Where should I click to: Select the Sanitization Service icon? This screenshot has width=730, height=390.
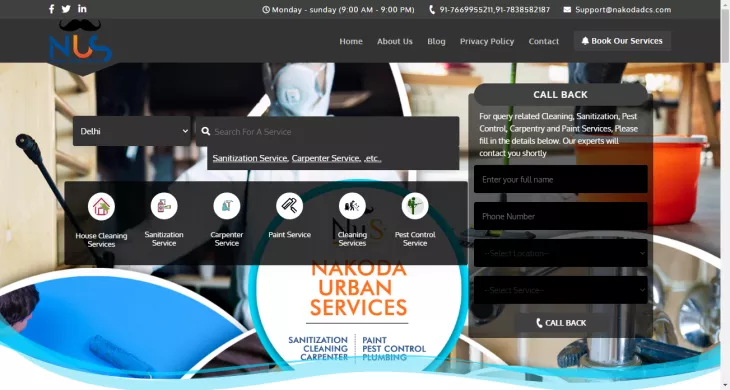point(164,206)
